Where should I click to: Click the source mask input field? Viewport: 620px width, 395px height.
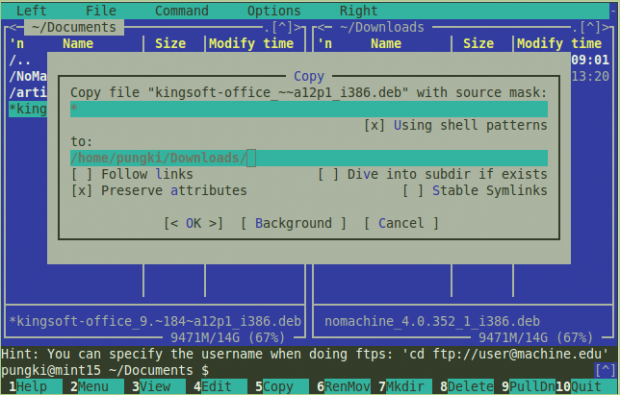click(x=309, y=109)
